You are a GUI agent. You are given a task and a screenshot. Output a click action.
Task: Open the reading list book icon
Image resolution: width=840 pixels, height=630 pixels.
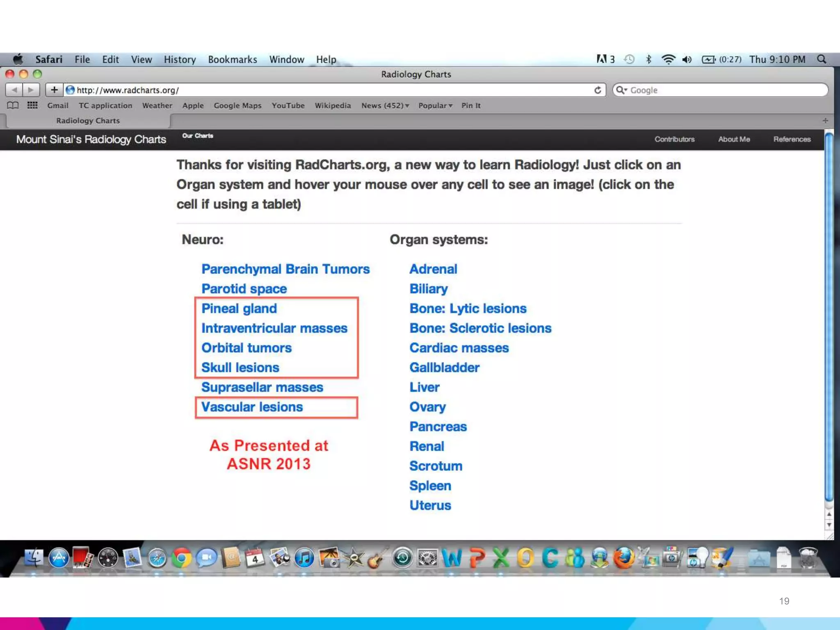pos(13,105)
